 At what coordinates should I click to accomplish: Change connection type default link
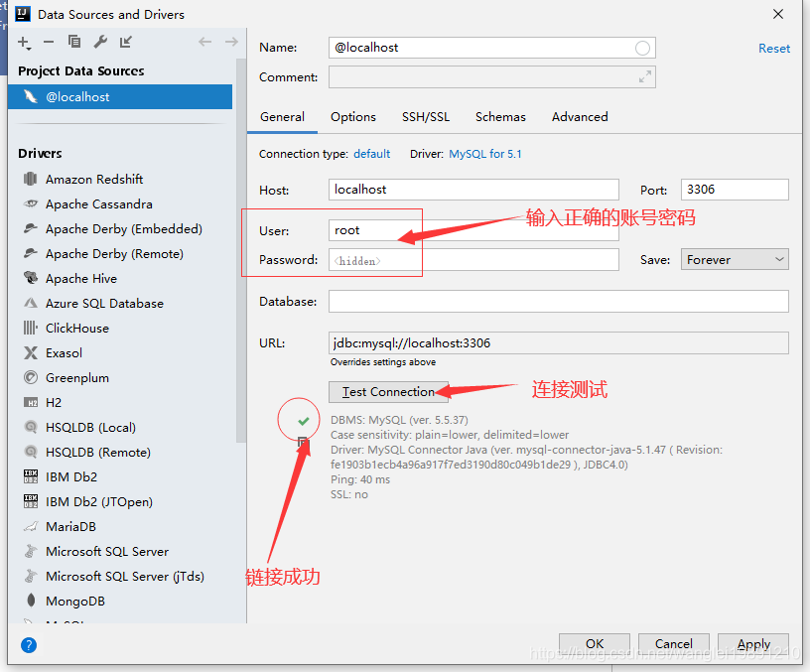pos(371,154)
